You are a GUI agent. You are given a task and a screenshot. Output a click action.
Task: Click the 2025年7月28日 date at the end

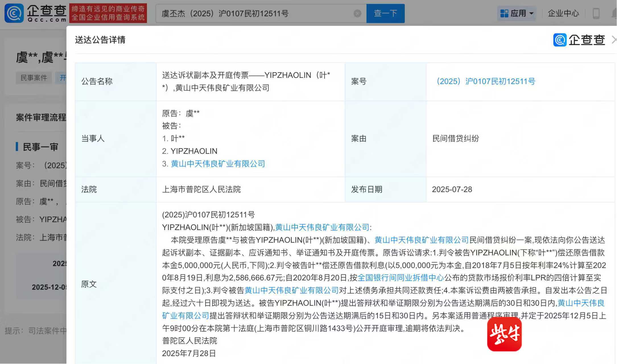(x=189, y=353)
